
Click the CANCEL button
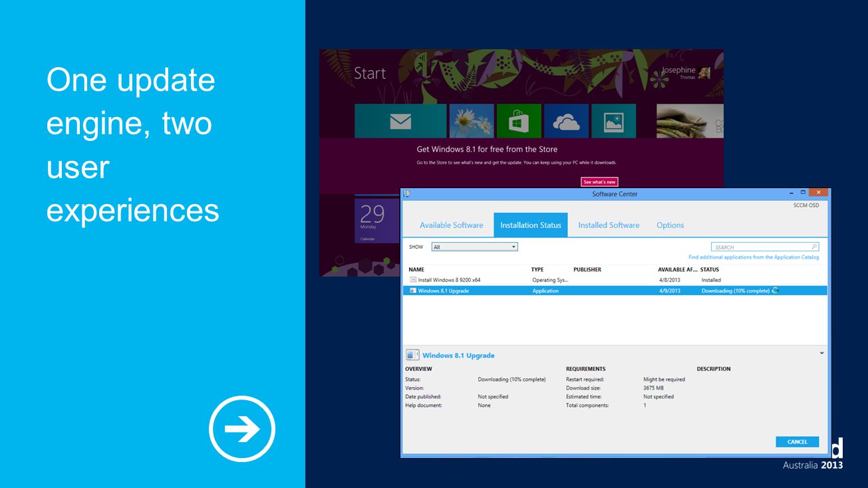pyautogui.click(x=797, y=441)
